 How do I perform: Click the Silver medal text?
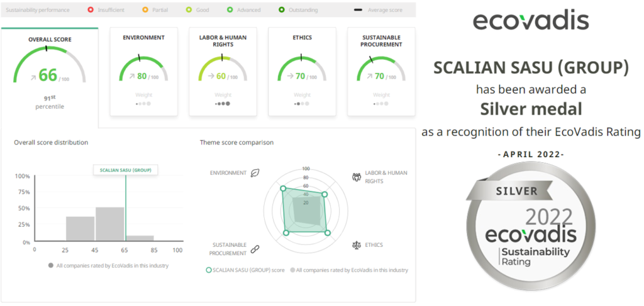click(x=531, y=109)
